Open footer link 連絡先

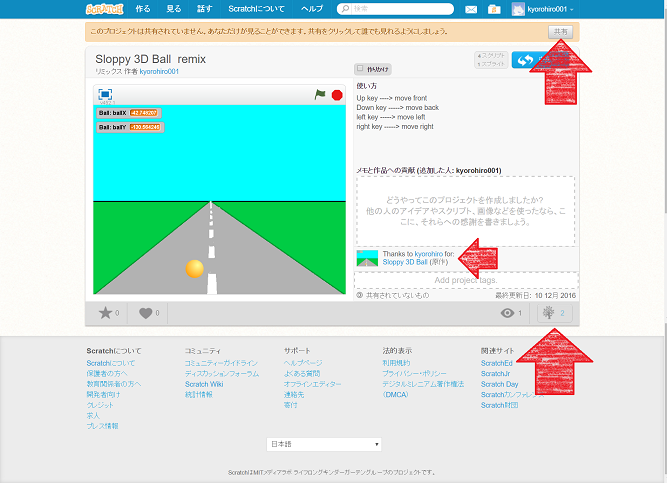pyautogui.click(x=294, y=394)
